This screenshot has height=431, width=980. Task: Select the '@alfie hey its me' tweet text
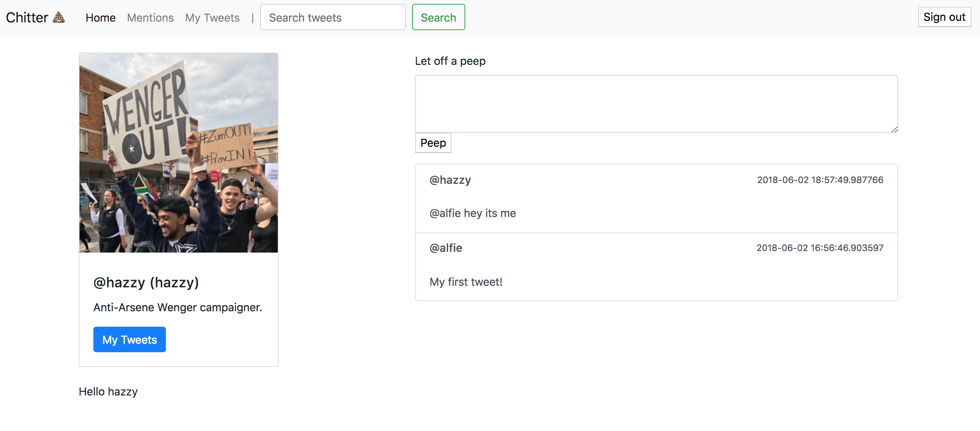472,213
